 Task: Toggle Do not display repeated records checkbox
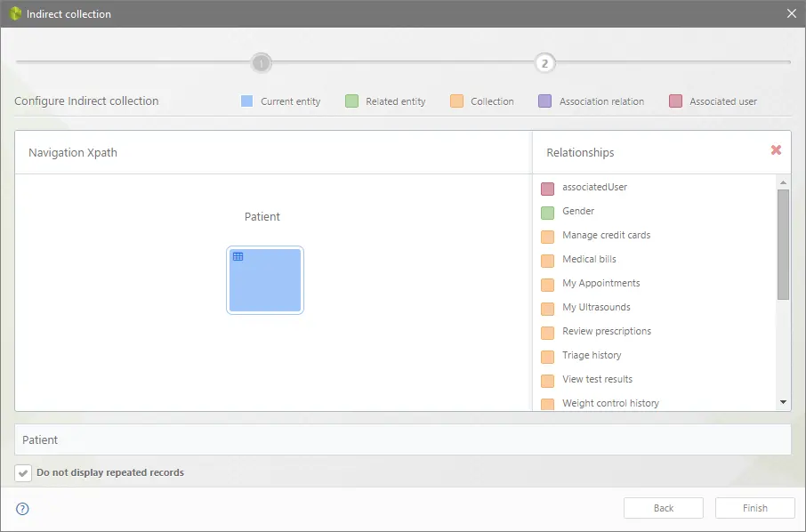coord(23,473)
